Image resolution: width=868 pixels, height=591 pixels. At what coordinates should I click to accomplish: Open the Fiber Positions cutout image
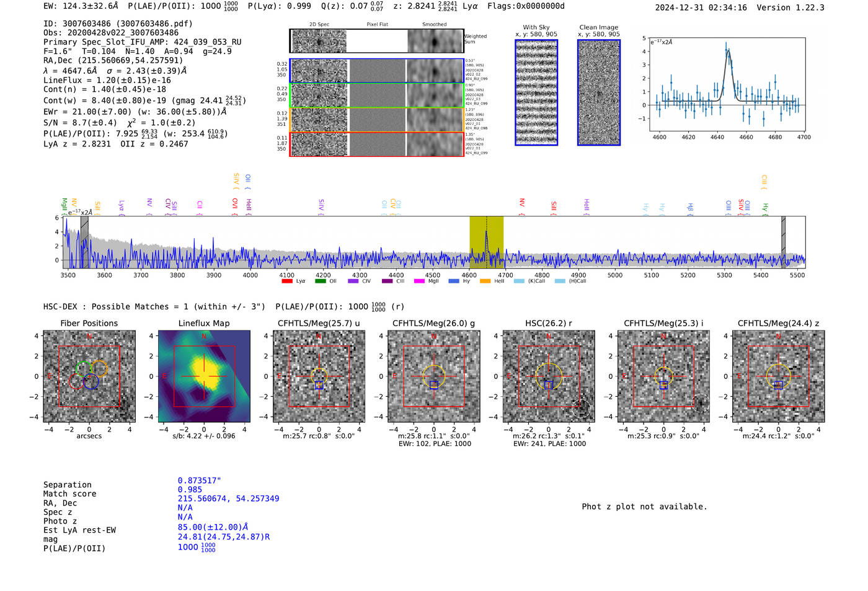click(x=89, y=376)
